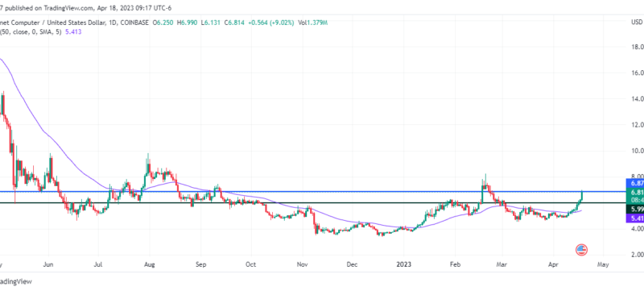Click the Aug label on the time axis

point(150,264)
